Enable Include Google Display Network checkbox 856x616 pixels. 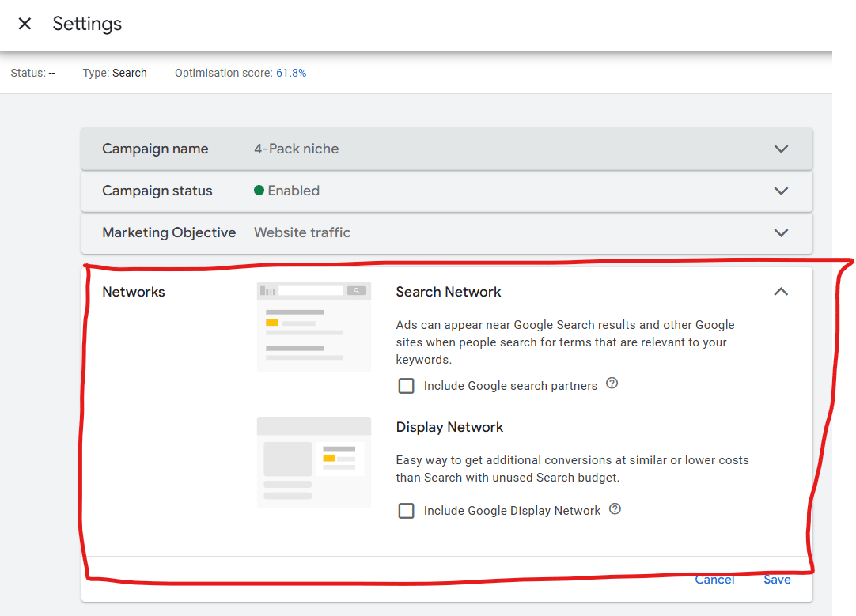pyautogui.click(x=406, y=511)
